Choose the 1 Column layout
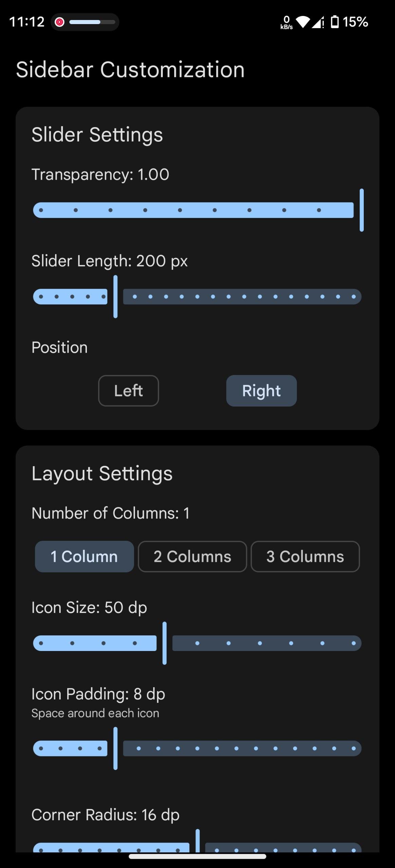The height and width of the screenshot is (868, 395). click(84, 556)
